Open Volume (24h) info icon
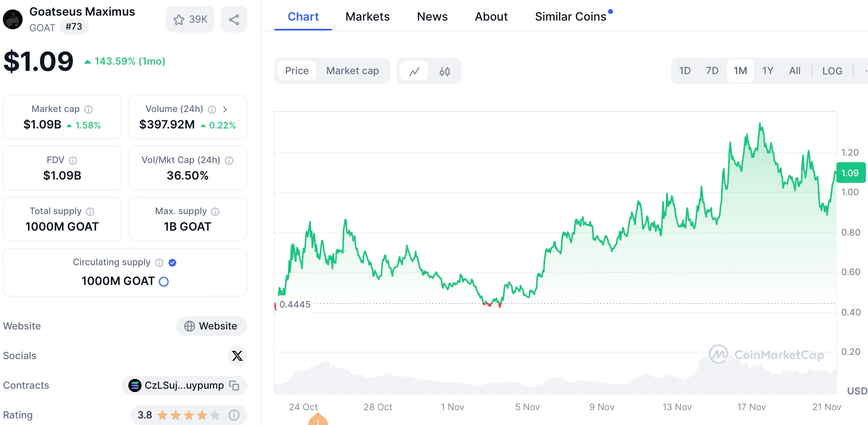868x425 pixels. click(212, 110)
